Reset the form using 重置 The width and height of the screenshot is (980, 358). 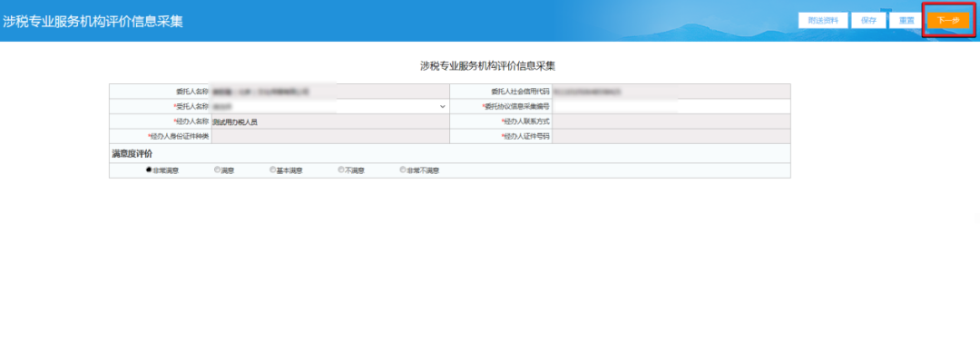[906, 20]
